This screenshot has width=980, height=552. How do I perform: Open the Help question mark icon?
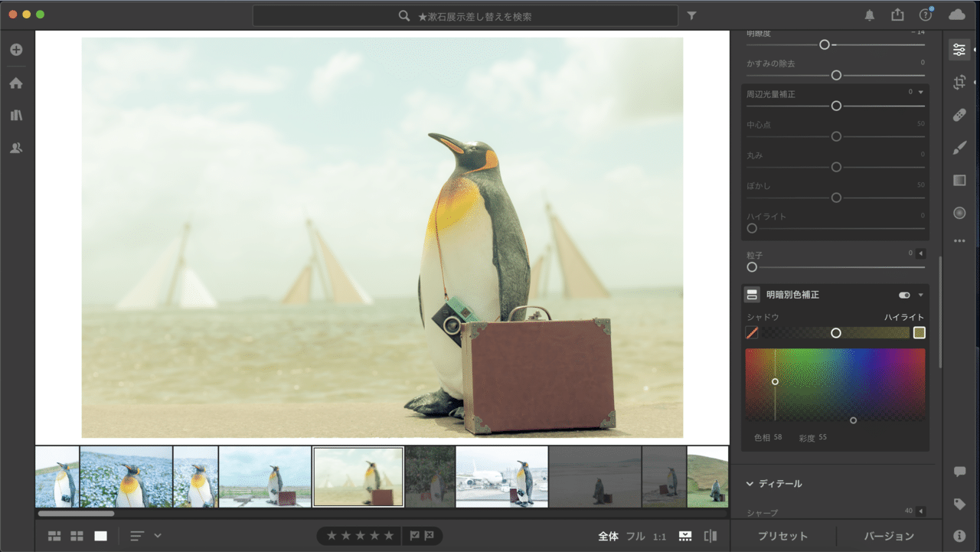coord(926,15)
